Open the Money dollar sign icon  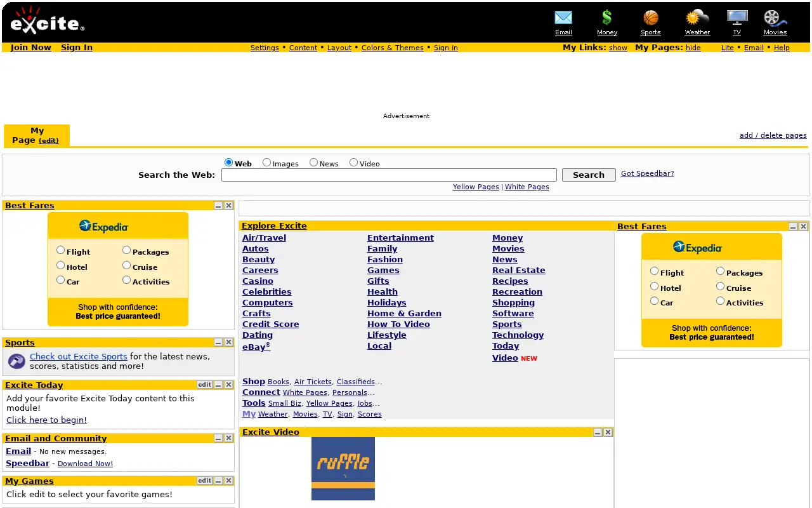pos(607,18)
